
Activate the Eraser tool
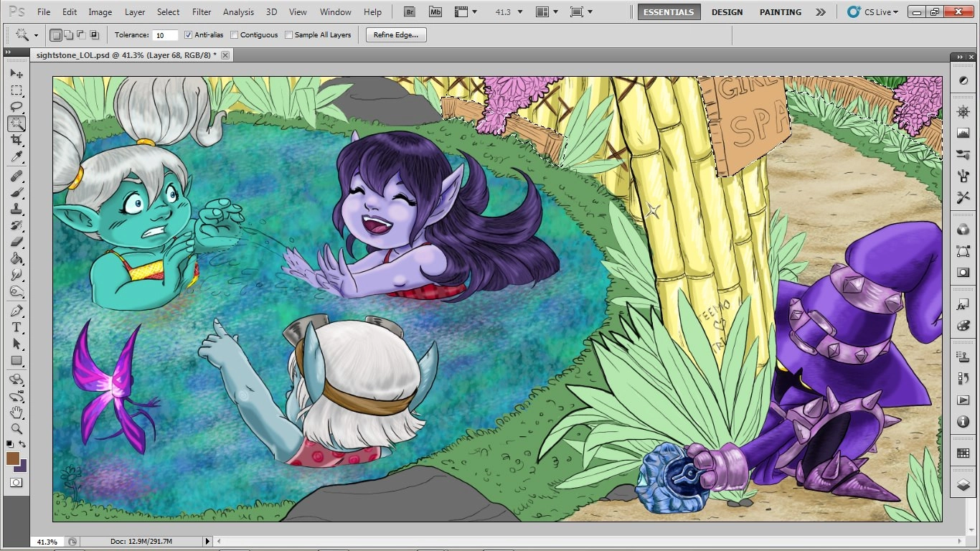tap(17, 242)
